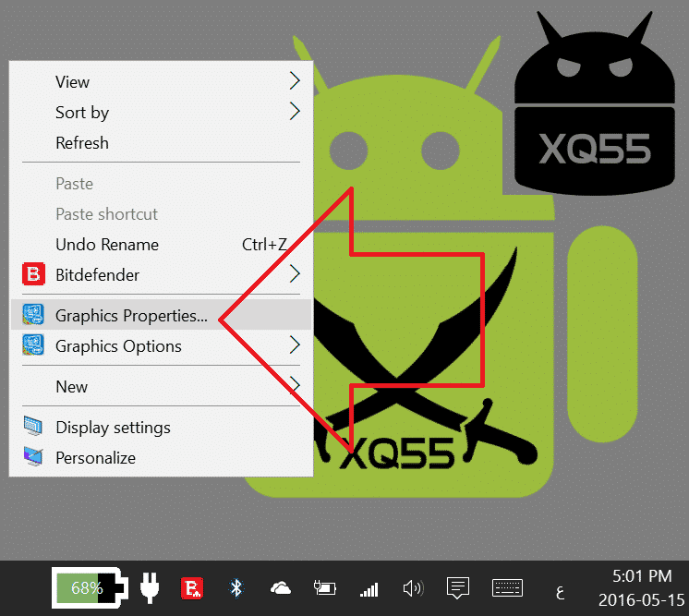Open the Bluetooth tray icon
Image resolution: width=689 pixels, height=616 pixels.
[x=236, y=587]
